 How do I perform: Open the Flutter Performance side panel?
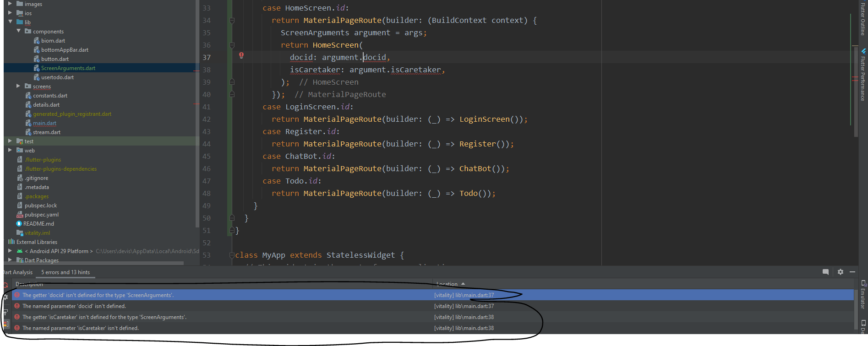pos(863,76)
